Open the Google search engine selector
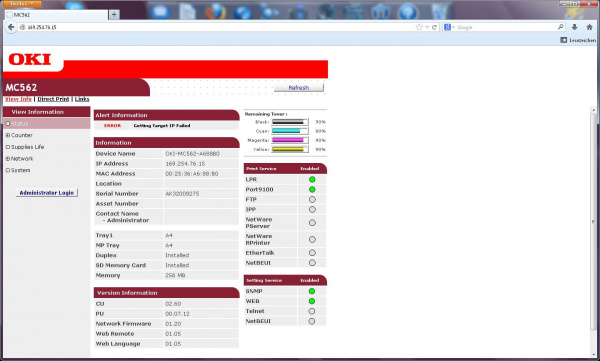 pos(448,27)
